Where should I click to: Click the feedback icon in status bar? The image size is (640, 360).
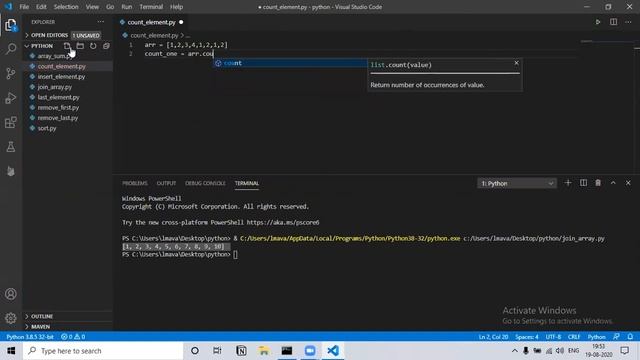pos(616,336)
